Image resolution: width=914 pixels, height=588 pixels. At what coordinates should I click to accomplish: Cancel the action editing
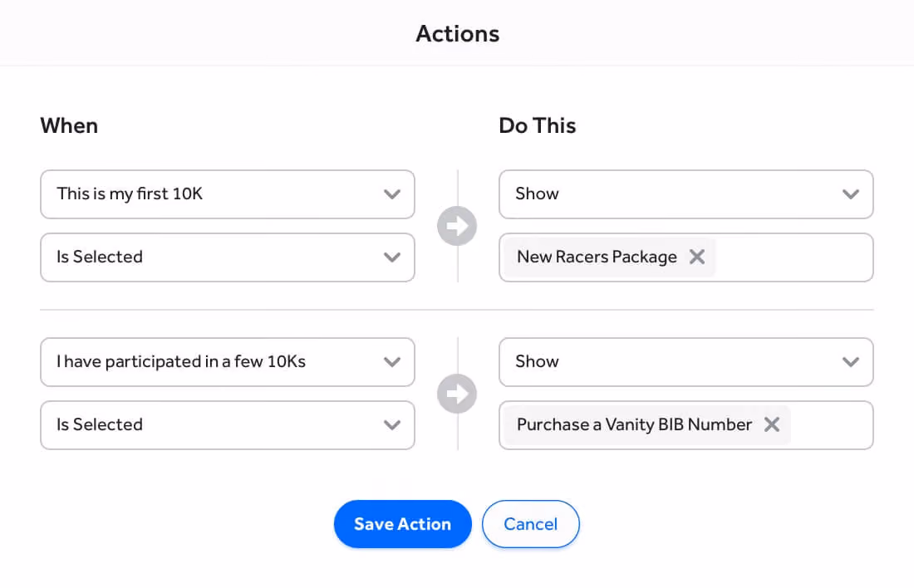pyautogui.click(x=530, y=524)
